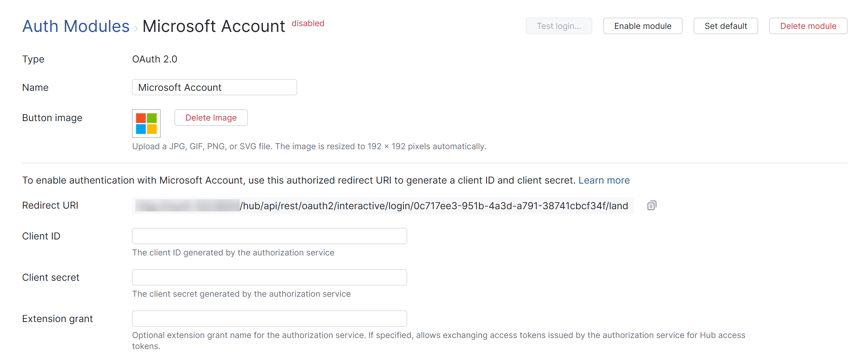Click the Microsoft logo button image

[x=146, y=123]
